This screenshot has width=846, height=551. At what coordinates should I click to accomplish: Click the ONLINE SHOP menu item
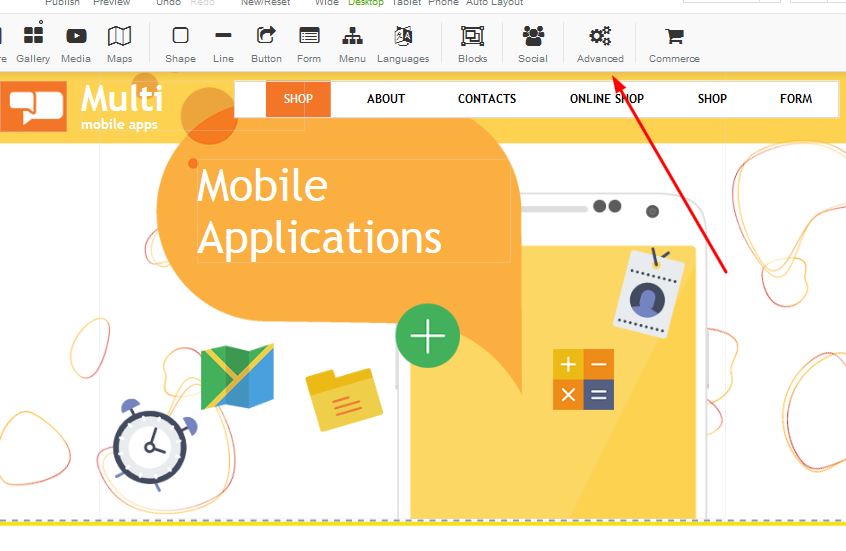[x=606, y=99]
